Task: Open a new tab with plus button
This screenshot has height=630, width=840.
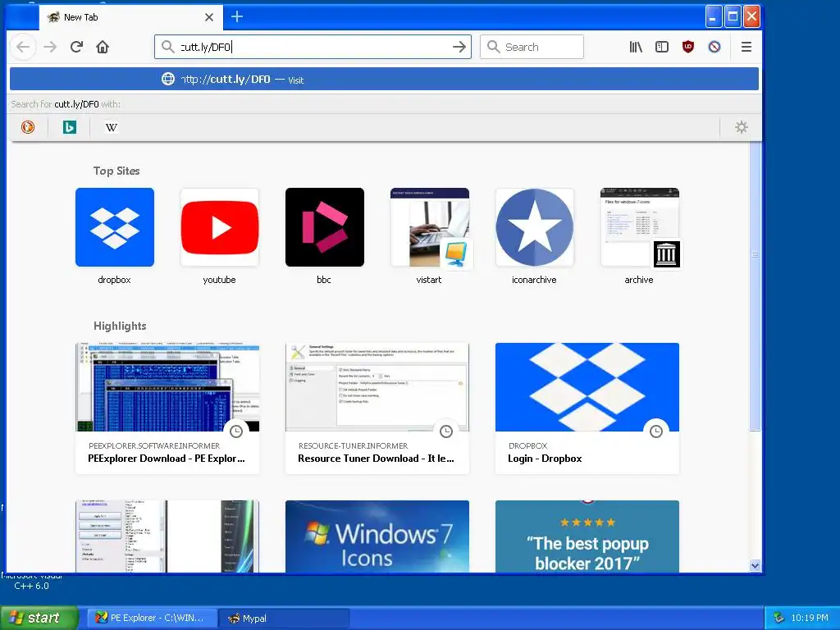Action: [237, 16]
